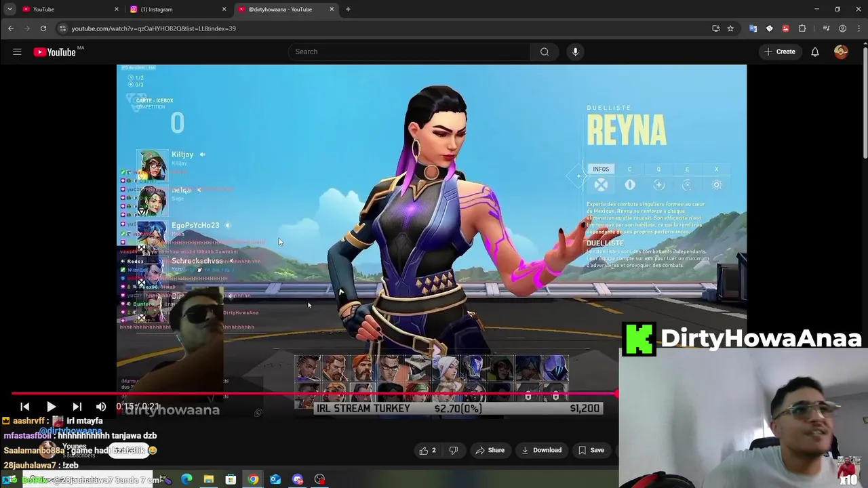Open Discord from the taskbar
Viewport: 868px width, 488px height.
tap(298, 479)
